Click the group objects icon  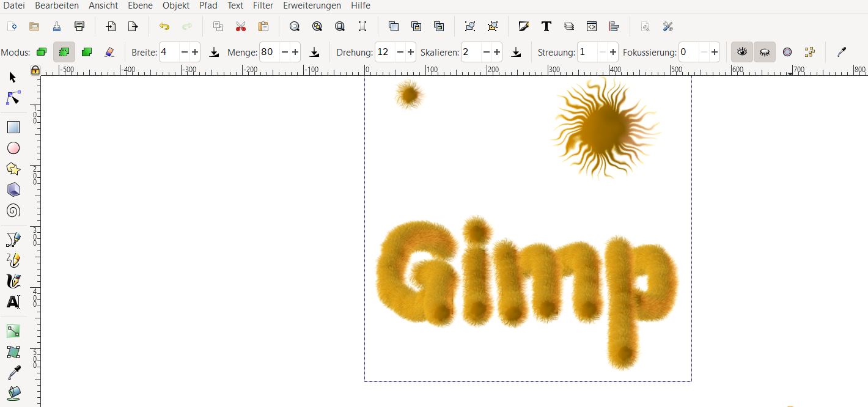(470, 26)
